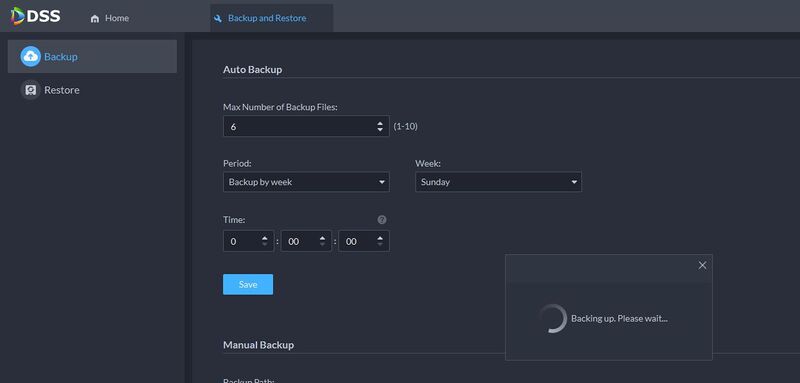800x383 pixels.
Task: Click the minutes field of Time
Action: coord(306,241)
